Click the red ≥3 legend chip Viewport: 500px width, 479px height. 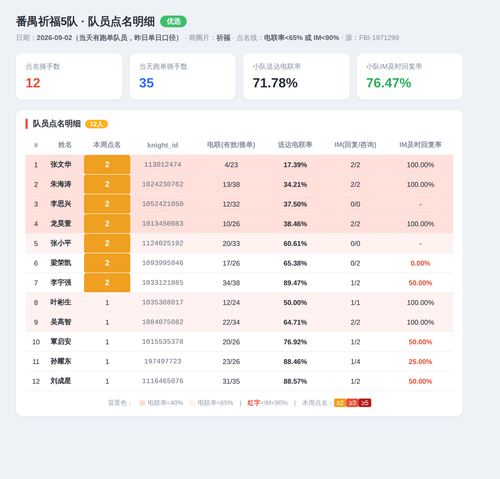pos(352,403)
